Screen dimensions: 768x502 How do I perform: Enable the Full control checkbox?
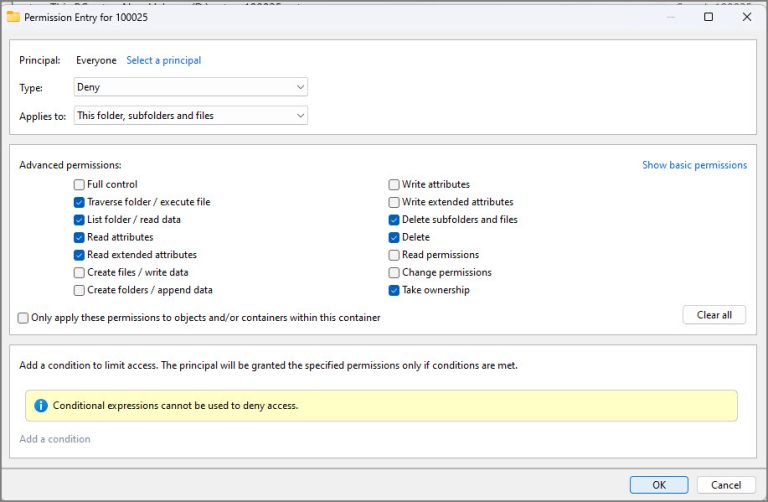click(x=79, y=185)
